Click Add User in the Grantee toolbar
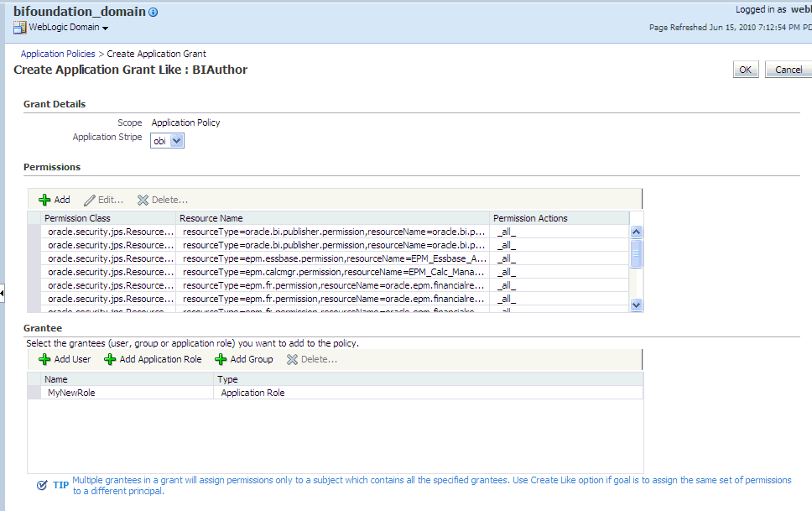 pyautogui.click(x=63, y=359)
